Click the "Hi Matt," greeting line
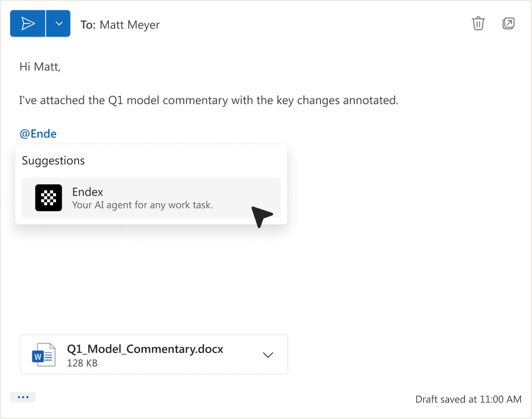 click(40, 67)
